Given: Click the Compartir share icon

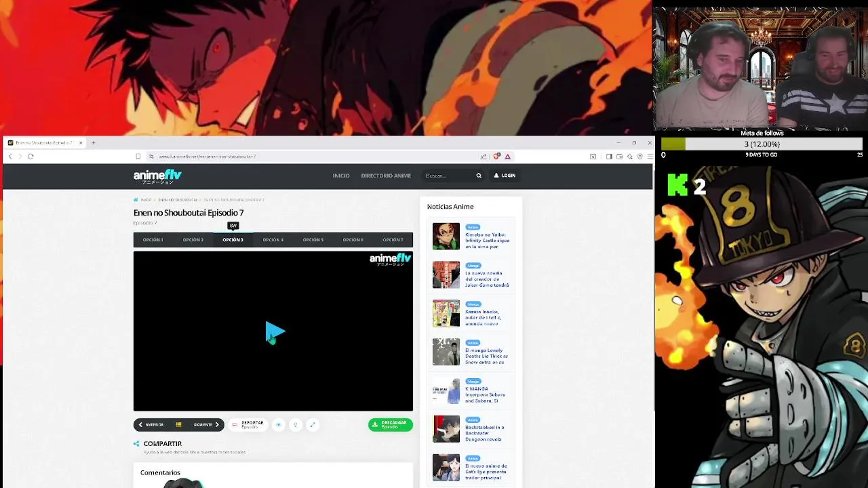Looking at the screenshot, I should 136,444.
